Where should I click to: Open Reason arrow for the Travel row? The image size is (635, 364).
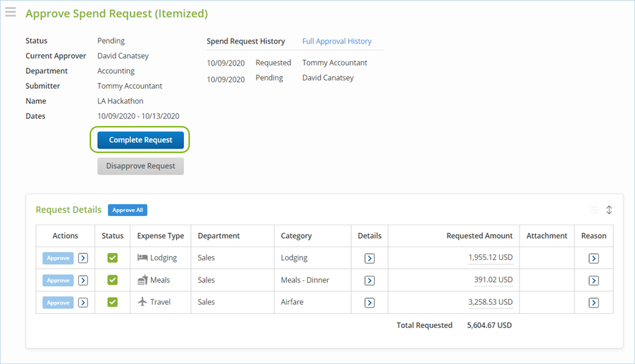click(593, 303)
